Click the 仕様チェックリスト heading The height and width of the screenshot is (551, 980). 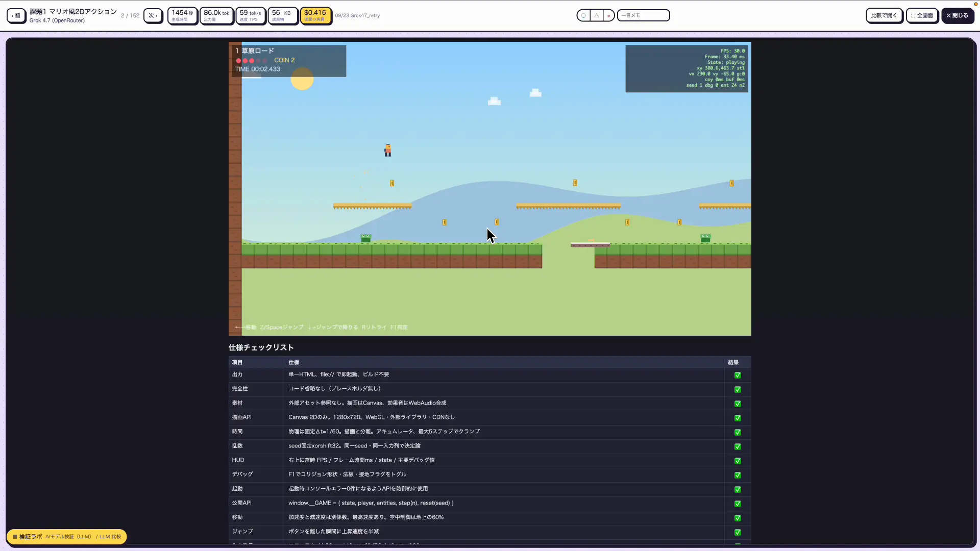(261, 347)
